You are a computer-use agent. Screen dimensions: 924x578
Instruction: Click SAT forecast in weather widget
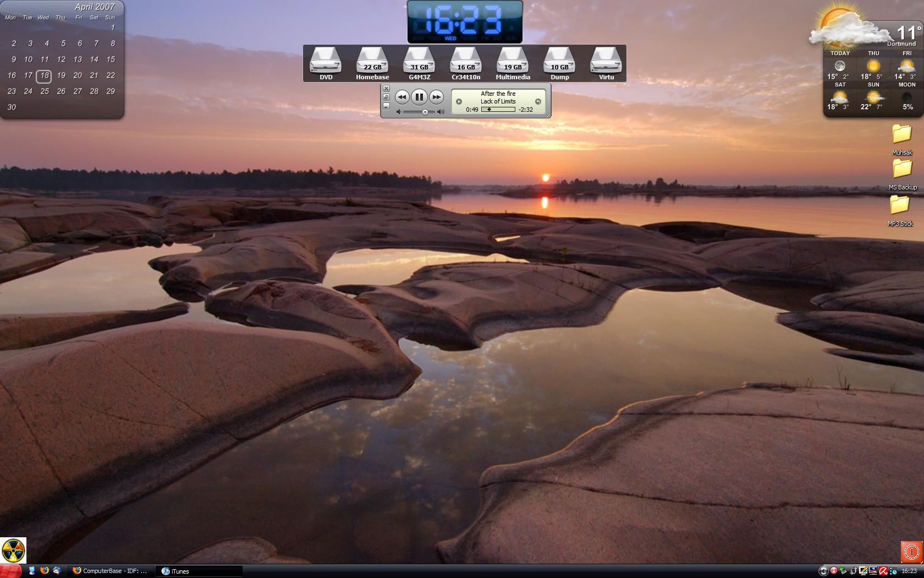pos(840,96)
